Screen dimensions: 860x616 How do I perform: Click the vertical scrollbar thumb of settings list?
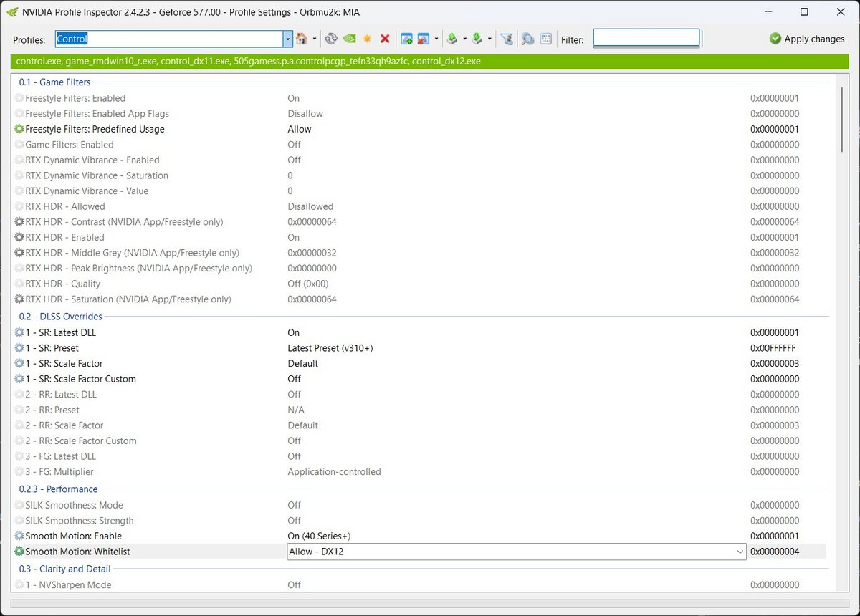click(841, 120)
